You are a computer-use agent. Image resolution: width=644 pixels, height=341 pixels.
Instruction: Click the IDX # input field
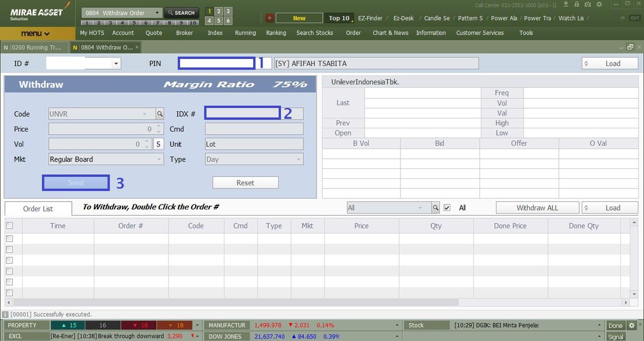(243, 113)
